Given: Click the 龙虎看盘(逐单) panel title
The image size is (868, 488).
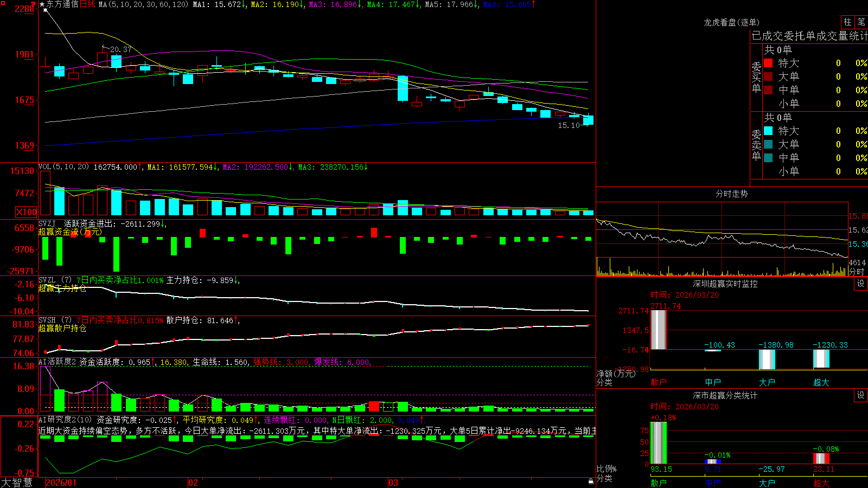Looking at the screenshot, I should [x=731, y=22].
